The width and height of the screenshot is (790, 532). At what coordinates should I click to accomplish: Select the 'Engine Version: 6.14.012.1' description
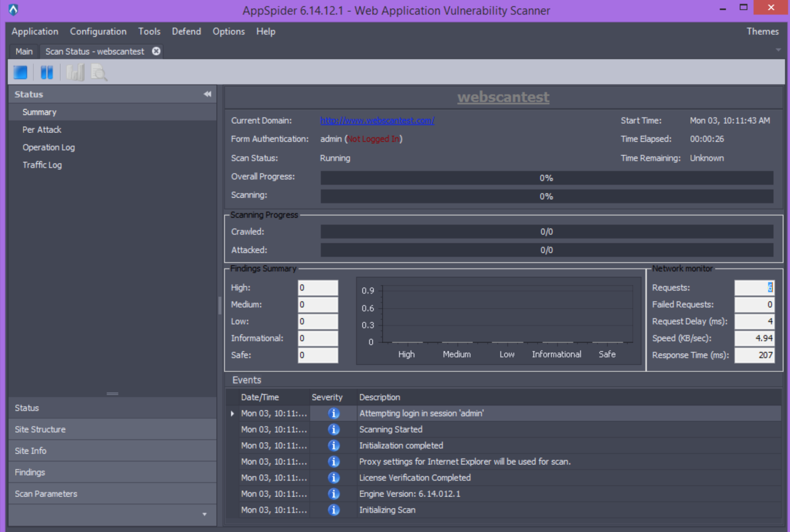(x=410, y=494)
